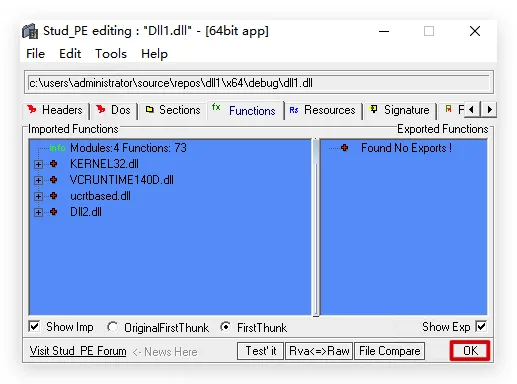
Task: Click the File Compare button
Action: coord(390,351)
